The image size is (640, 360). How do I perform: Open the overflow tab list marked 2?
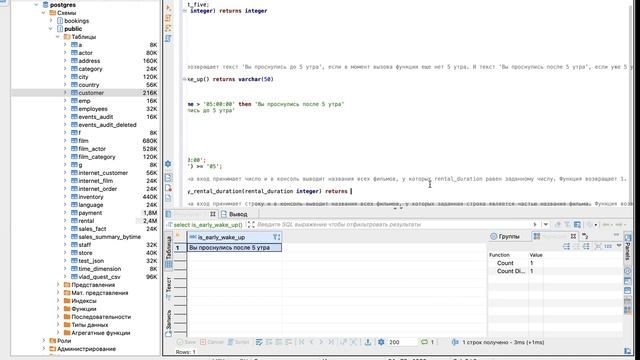[585, 236]
